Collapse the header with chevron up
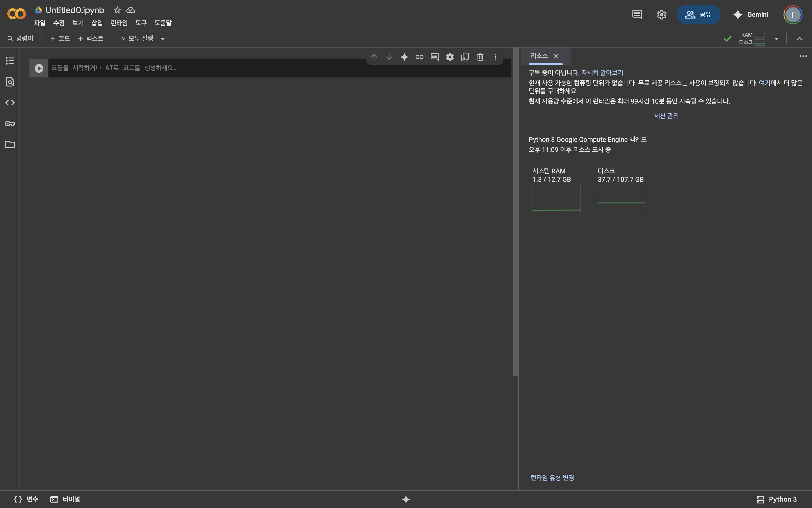 800,39
